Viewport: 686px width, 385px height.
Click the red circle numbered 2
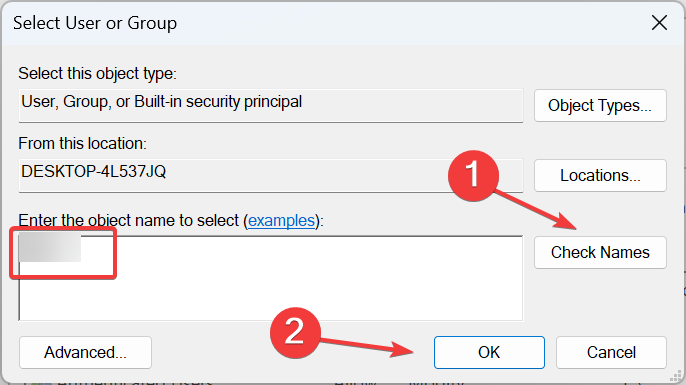[295, 332]
